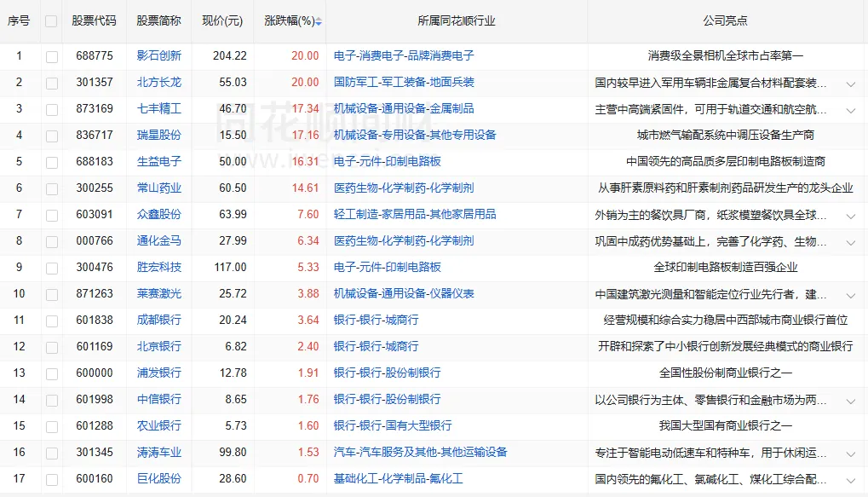View 常山药业 stock details
This screenshot has width=868, height=497.
click(x=159, y=188)
